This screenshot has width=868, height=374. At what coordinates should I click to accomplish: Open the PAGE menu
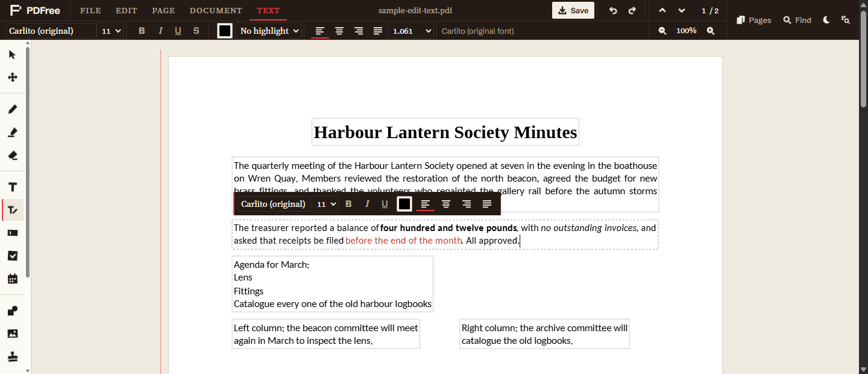tap(163, 11)
